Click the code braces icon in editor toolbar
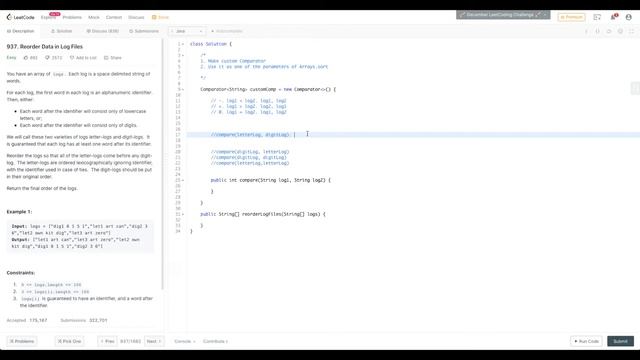Image resolution: width=640 pixels, height=360 pixels. point(598,31)
